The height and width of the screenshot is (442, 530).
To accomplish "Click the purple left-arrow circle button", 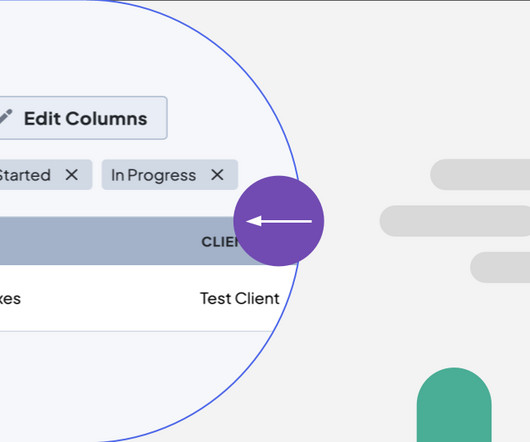I will pos(279,221).
